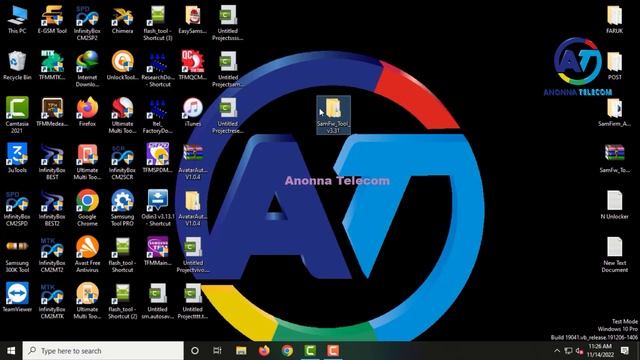Select flash_tool - Shortcut (2) icon
This screenshot has width=640, height=360.
[x=122, y=301]
